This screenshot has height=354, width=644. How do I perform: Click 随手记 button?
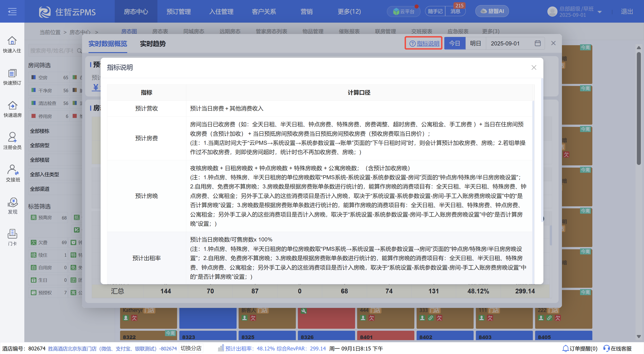pos(435,11)
